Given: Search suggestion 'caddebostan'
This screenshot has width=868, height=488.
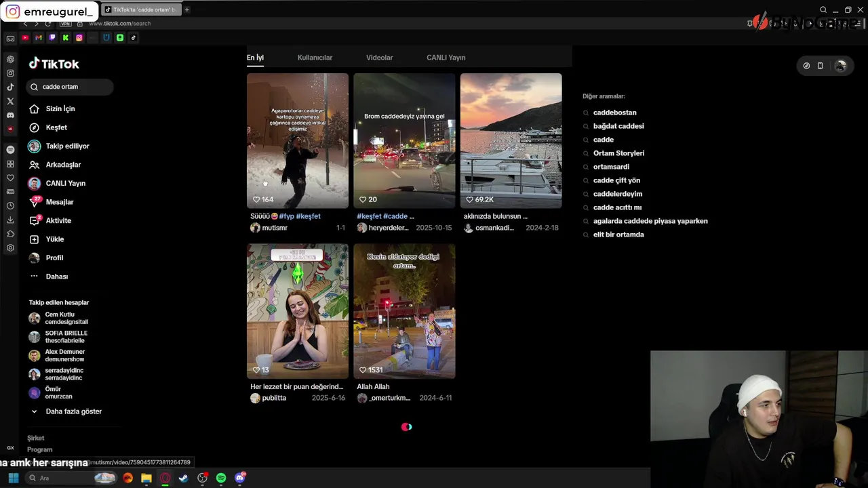Looking at the screenshot, I should [x=614, y=113].
